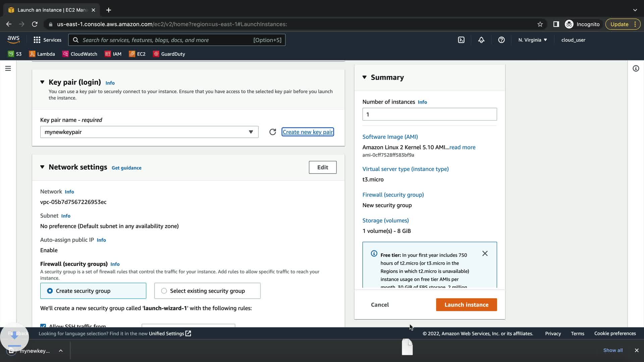
Task: Open the Services grid menu
Action: click(47, 40)
